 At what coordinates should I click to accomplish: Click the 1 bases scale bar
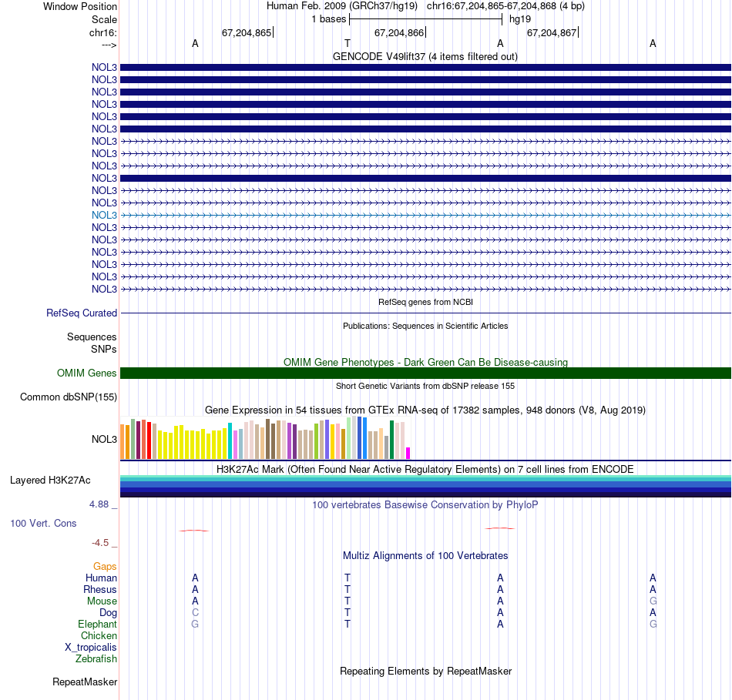(x=425, y=19)
